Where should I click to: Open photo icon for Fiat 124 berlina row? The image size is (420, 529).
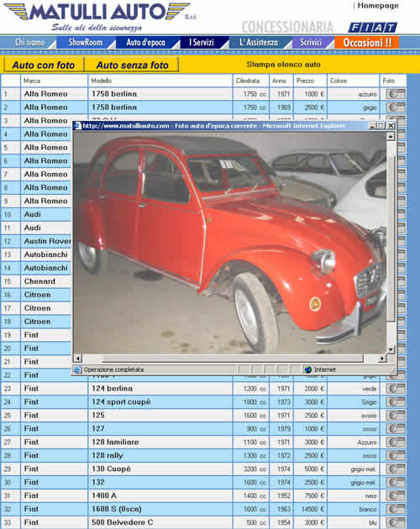(x=396, y=389)
